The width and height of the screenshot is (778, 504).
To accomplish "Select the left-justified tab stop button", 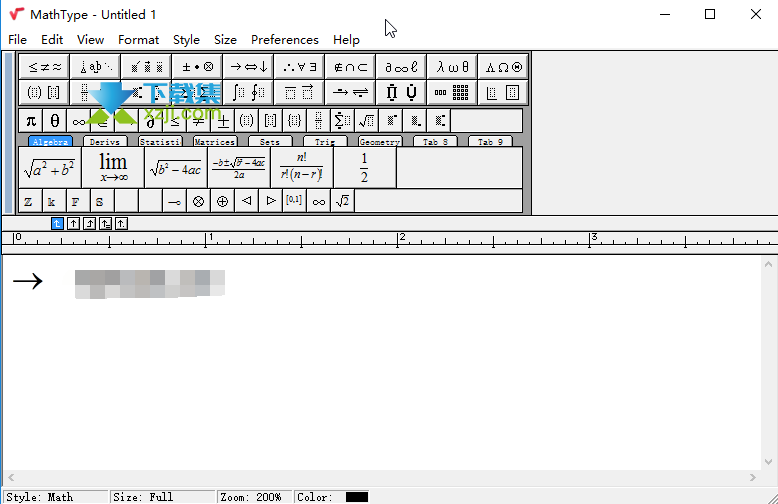I will (57, 224).
